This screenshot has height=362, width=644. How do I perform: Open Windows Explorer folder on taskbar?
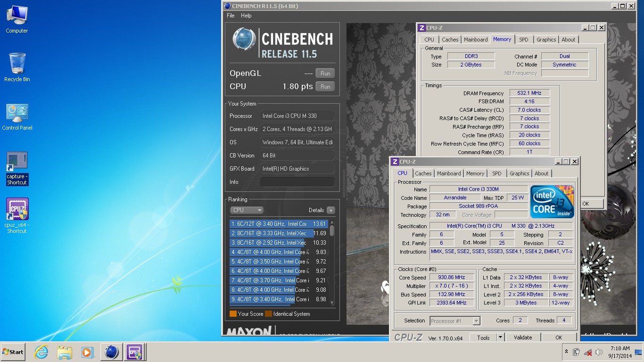coord(64,352)
